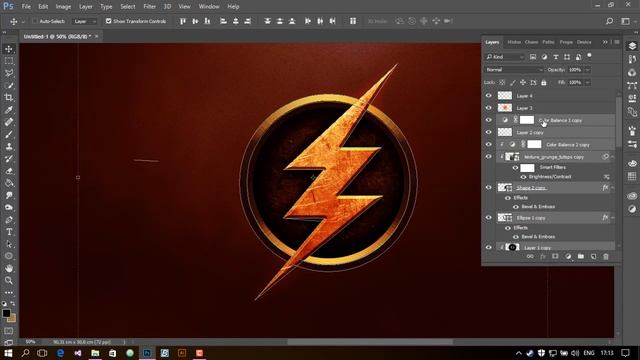Click the align left edges icon
The width and height of the screenshot is (640, 360).
223,21
